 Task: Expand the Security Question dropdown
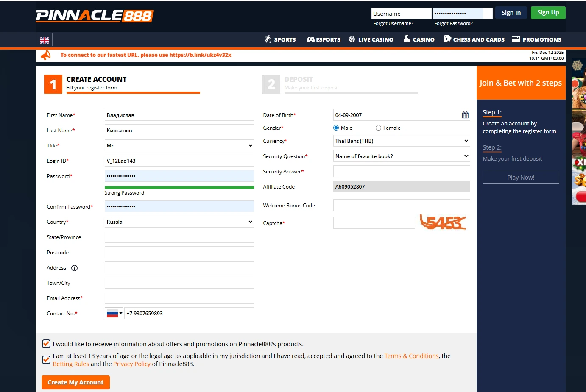coord(401,156)
